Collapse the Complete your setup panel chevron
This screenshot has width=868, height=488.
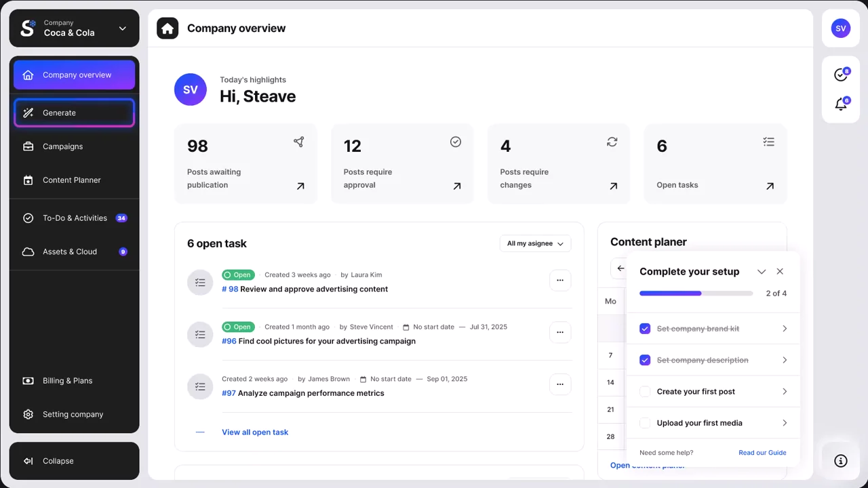[762, 272]
